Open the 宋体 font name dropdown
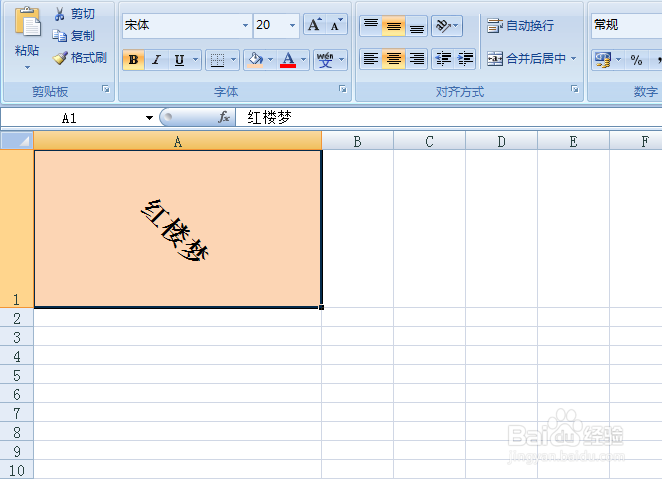The width and height of the screenshot is (662, 479). click(x=245, y=25)
